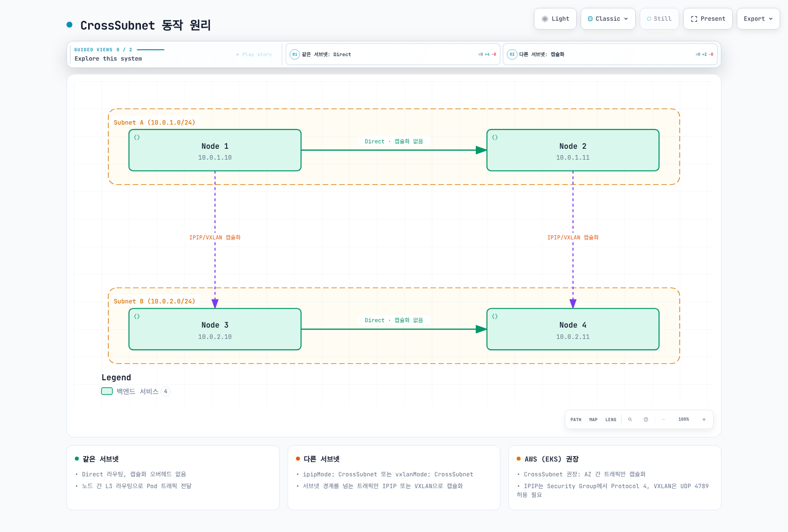The width and height of the screenshot is (788, 532).
Task: Toggle the Still animation mode
Action: click(659, 19)
